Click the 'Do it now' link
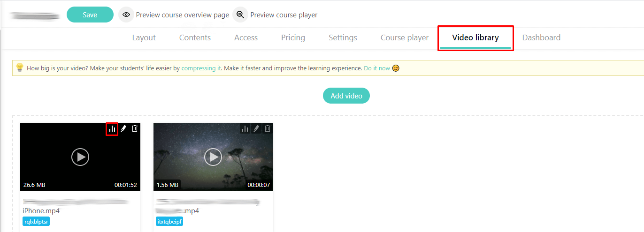This screenshot has width=644, height=232. (377, 68)
